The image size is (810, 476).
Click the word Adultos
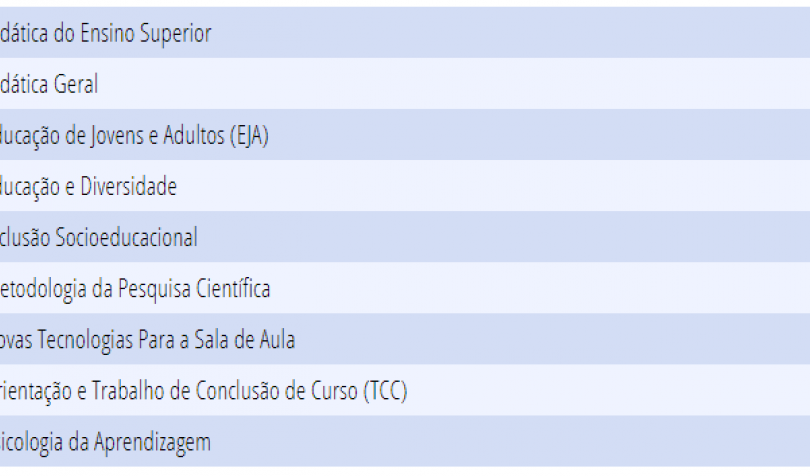tap(194, 135)
